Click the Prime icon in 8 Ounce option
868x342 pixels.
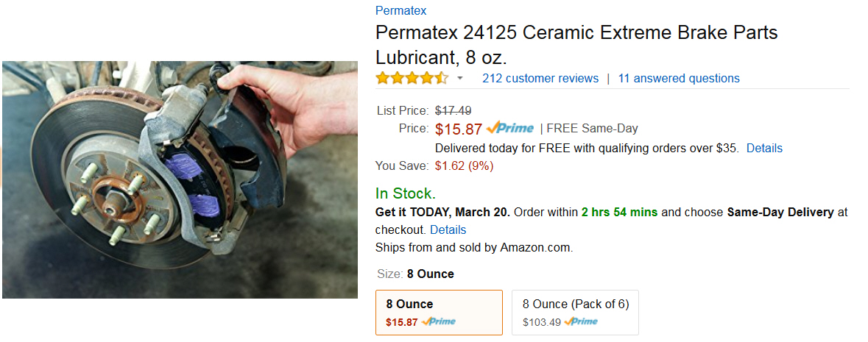click(x=438, y=321)
